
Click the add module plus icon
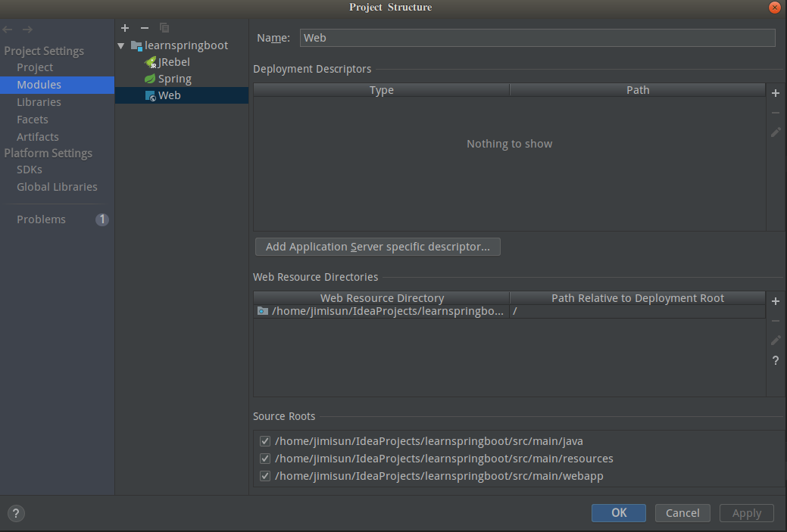(x=125, y=28)
